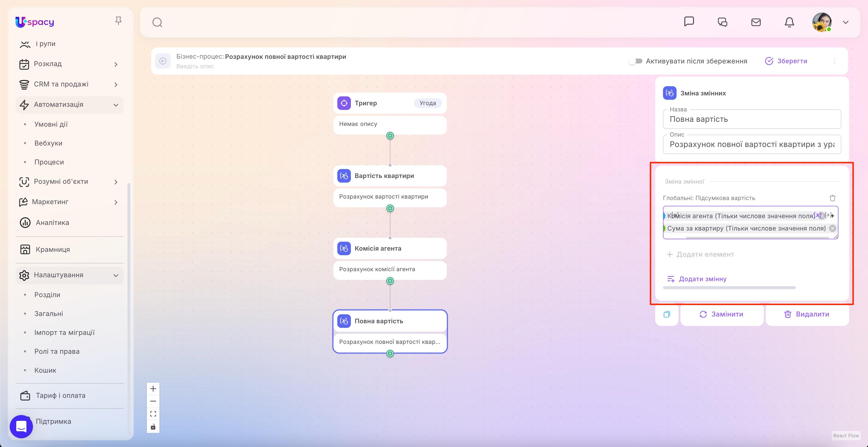Open the Підтримка chat bubble widget

tap(21, 426)
